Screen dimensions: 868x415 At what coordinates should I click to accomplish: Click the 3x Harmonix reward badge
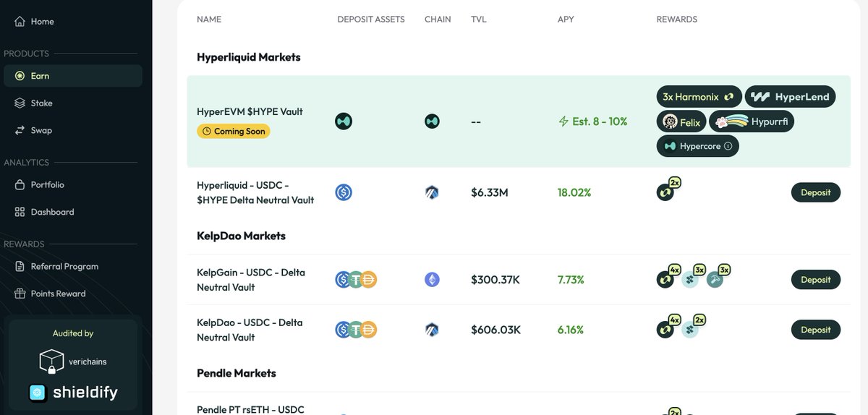(x=698, y=96)
